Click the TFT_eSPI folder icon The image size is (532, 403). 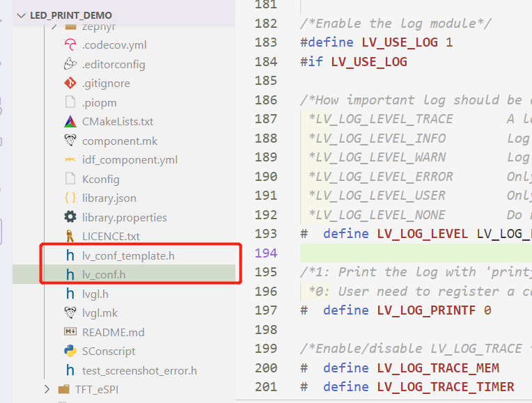point(64,390)
